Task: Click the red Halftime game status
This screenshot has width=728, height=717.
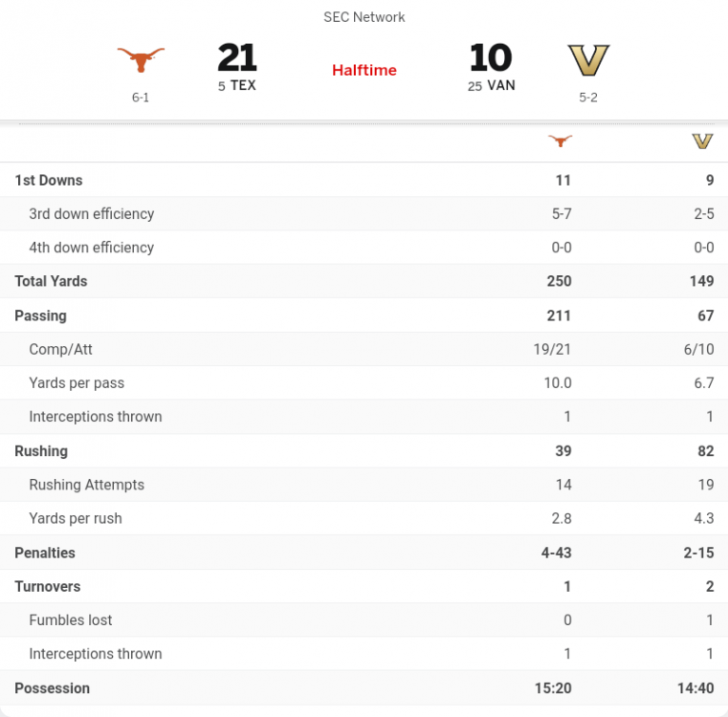Action: tap(364, 70)
